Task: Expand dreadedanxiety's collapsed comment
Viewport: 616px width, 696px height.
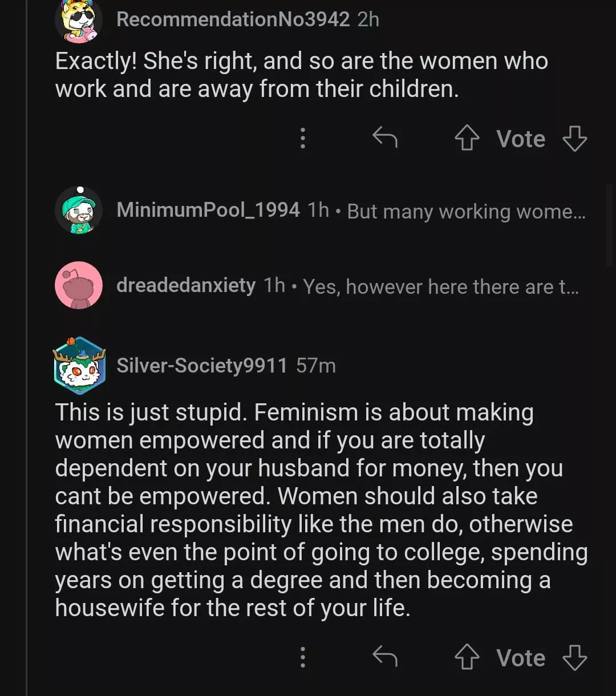Action: coord(440,286)
